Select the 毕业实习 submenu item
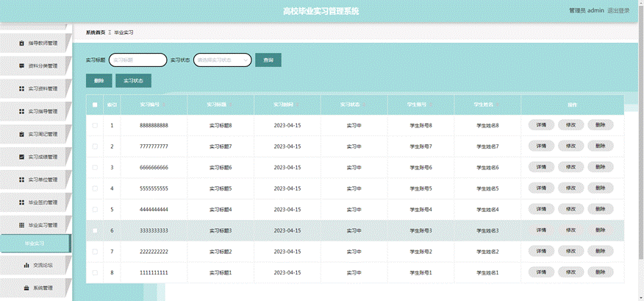This screenshot has height=301, width=644. click(x=35, y=244)
